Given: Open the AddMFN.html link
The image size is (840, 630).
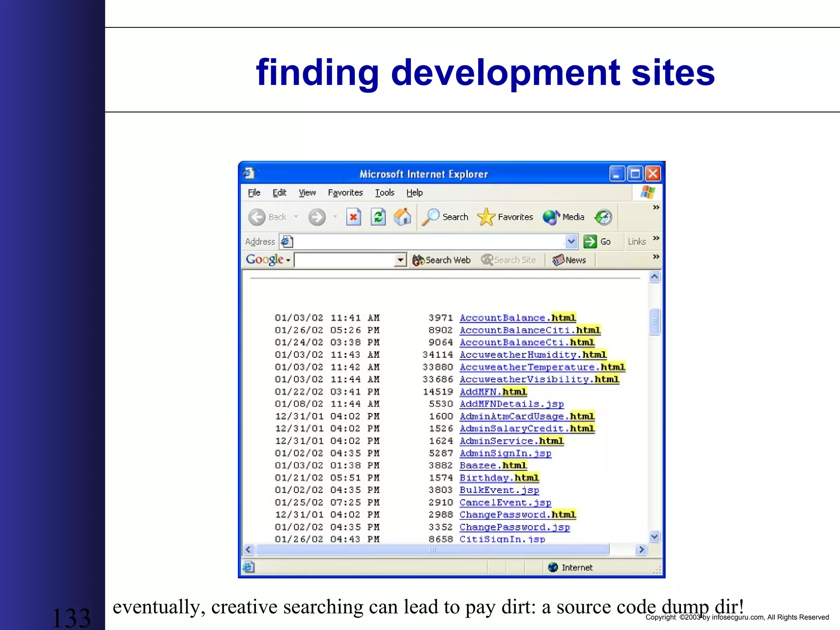Looking at the screenshot, I should click(493, 391).
